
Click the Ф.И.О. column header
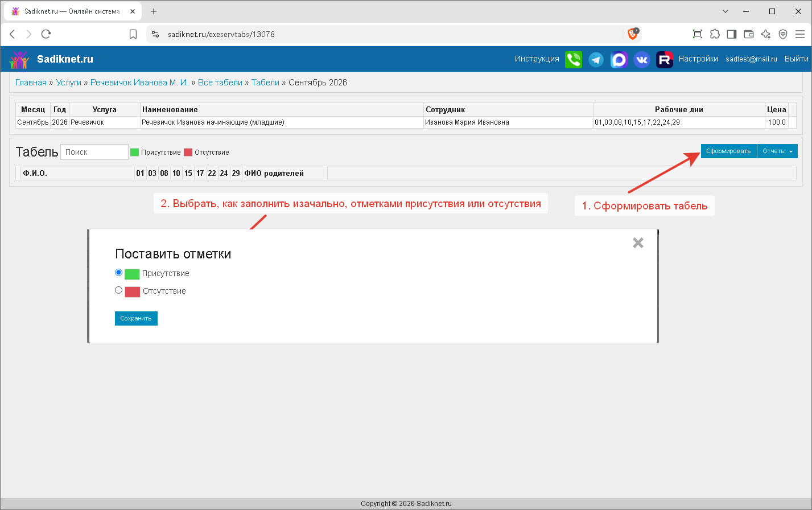tap(77, 173)
